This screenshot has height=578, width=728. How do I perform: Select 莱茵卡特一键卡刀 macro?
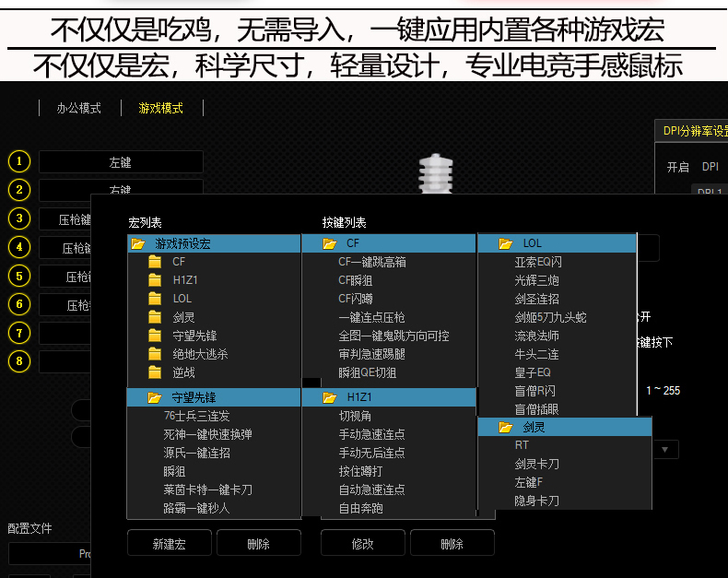click(x=208, y=490)
